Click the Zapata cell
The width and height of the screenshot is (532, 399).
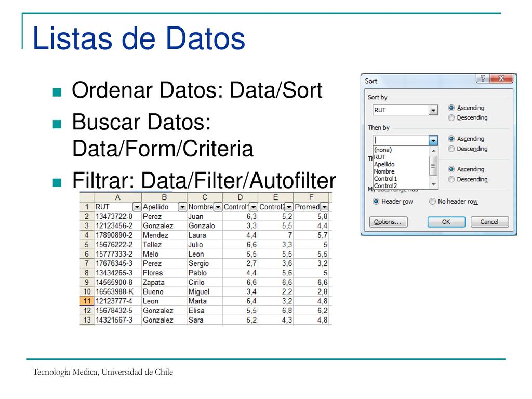[x=164, y=282]
